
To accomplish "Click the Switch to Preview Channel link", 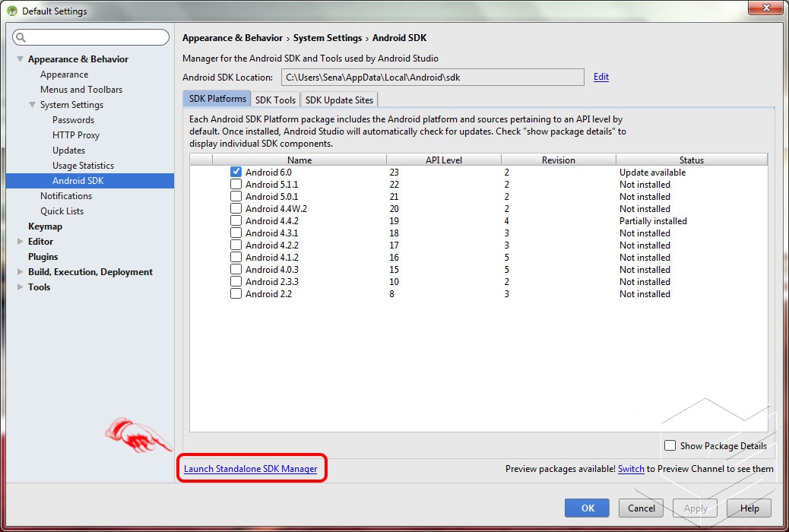I will [631, 469].
